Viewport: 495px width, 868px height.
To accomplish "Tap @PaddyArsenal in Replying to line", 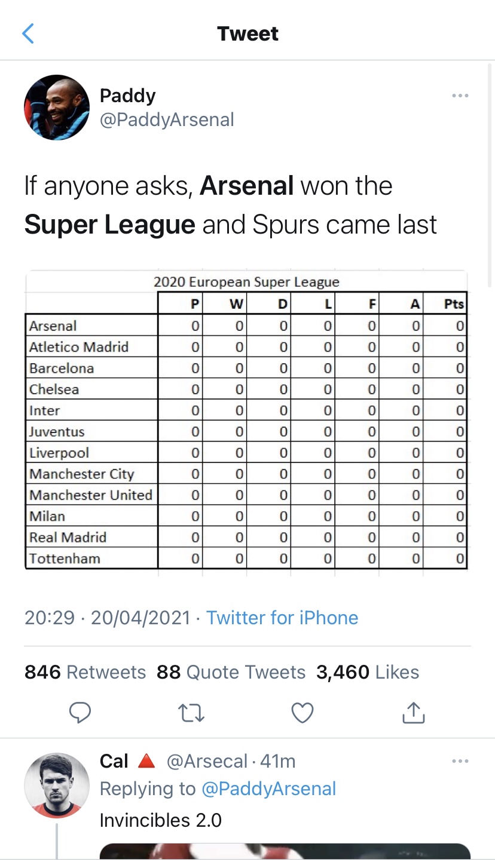I will point(269,789).
